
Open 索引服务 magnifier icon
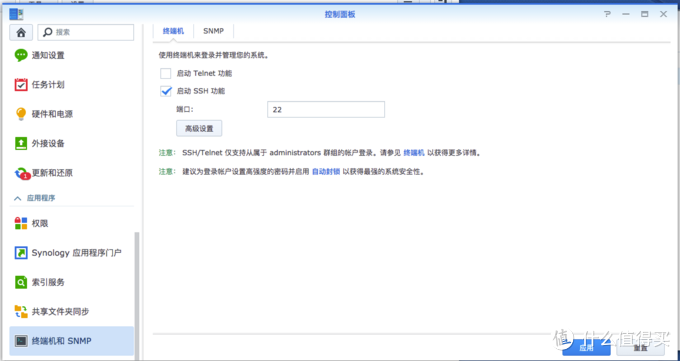click(x=21, y=282)
